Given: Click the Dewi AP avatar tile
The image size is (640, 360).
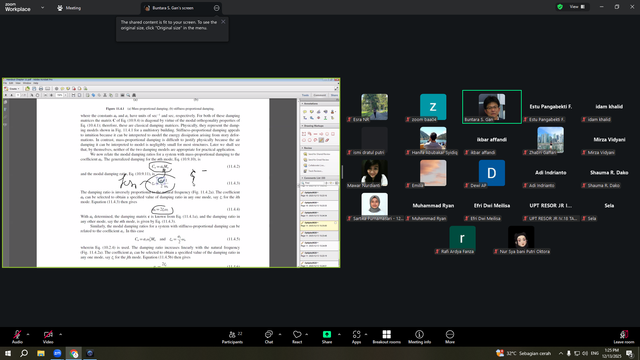Looking at the screenshot, I should pos(492,173).
